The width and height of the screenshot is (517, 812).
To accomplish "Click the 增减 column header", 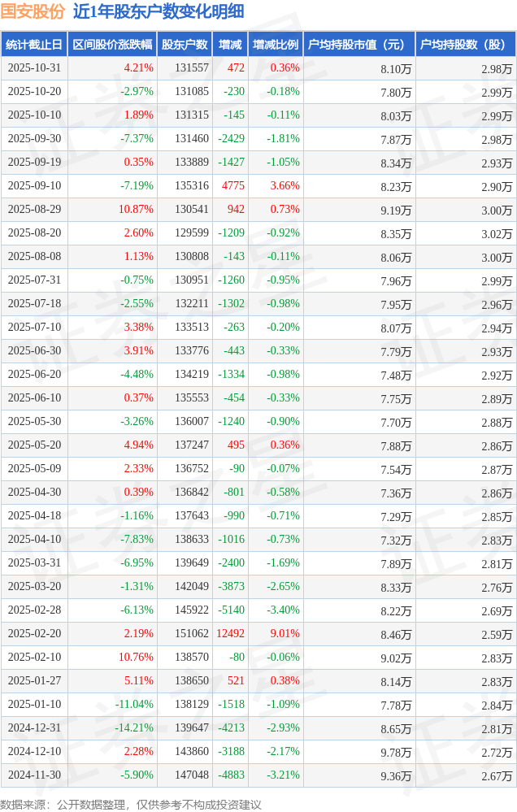I will (230, 45).
